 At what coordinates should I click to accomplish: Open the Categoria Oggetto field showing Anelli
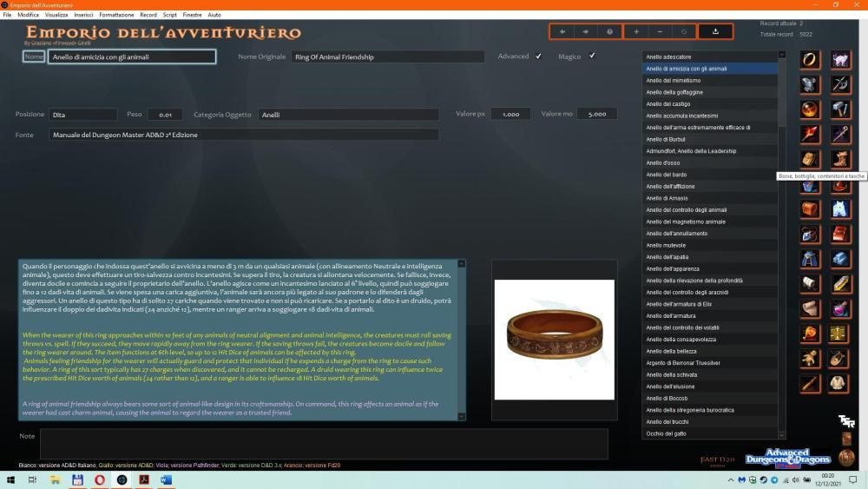pyautogui.click(x=347, y=115)
